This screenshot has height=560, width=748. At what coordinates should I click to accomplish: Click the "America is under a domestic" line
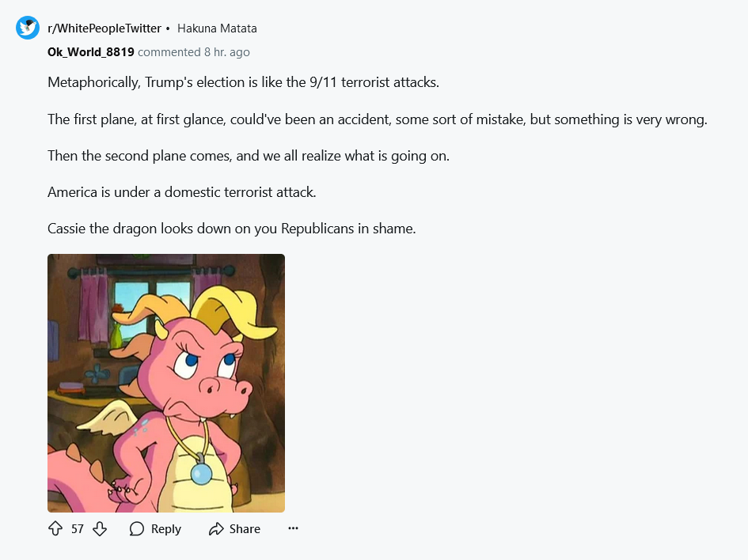click(x=181, y=192)
